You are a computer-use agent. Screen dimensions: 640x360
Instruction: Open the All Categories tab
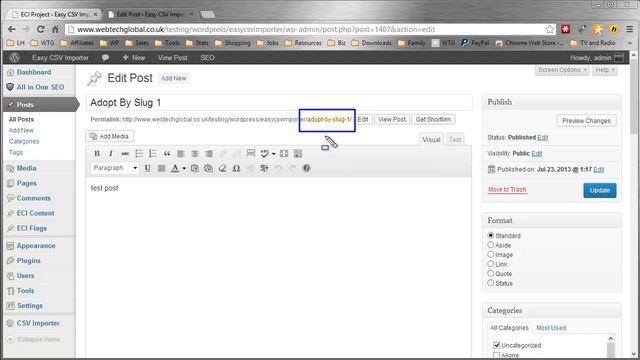coord(509,328)
